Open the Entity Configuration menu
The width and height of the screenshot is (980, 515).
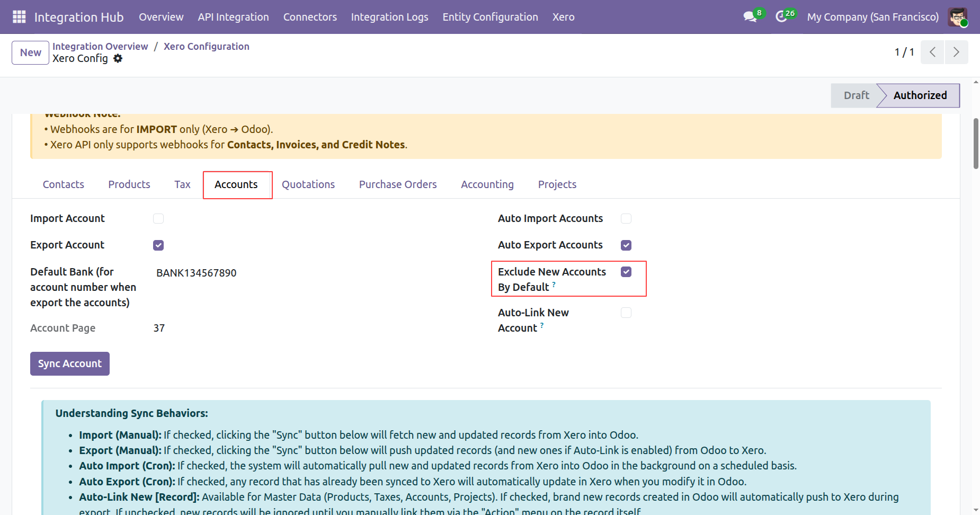pos(491,17)
